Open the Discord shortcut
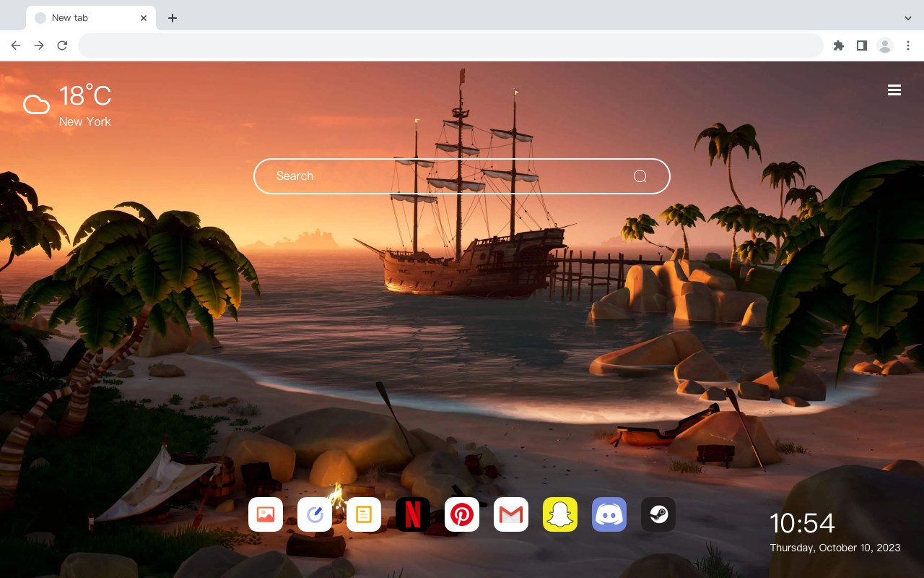This screenshot has height=578, width=924. point(609,514)
